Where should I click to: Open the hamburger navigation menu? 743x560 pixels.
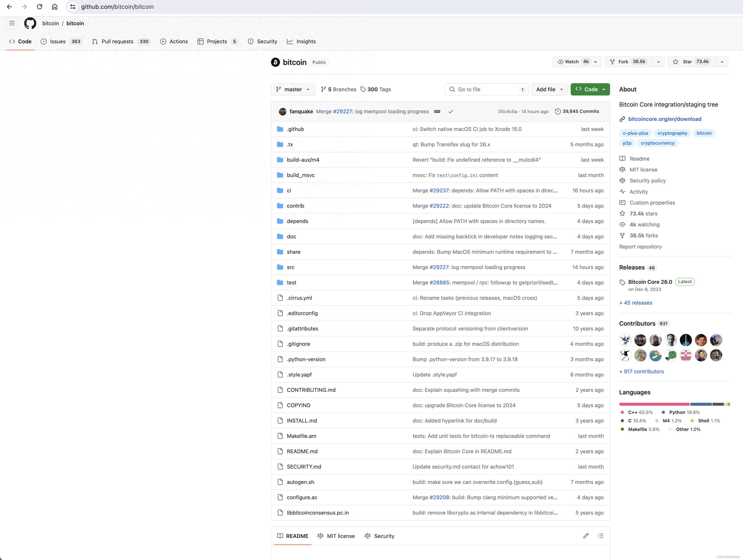point(12,23)
